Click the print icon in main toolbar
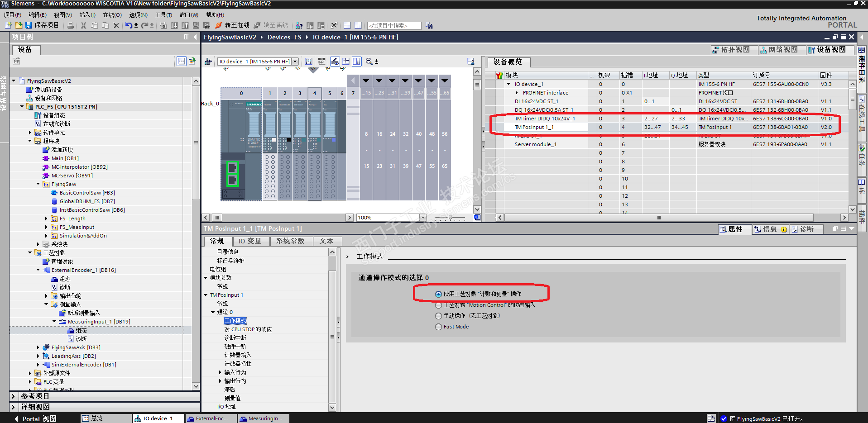This screenshot has width=868, height=423. pos(71,25)
